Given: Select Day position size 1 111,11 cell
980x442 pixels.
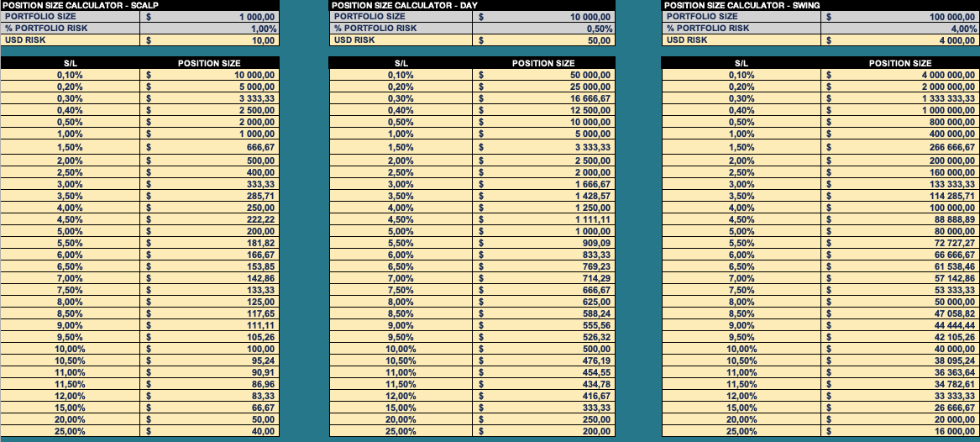Looking at the screenshot, I should pos(544,219).
